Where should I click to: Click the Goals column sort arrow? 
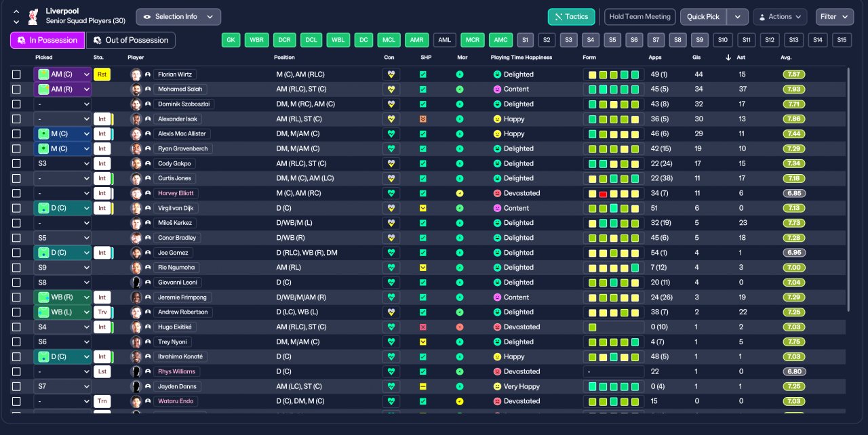click(x=728, y=58)
